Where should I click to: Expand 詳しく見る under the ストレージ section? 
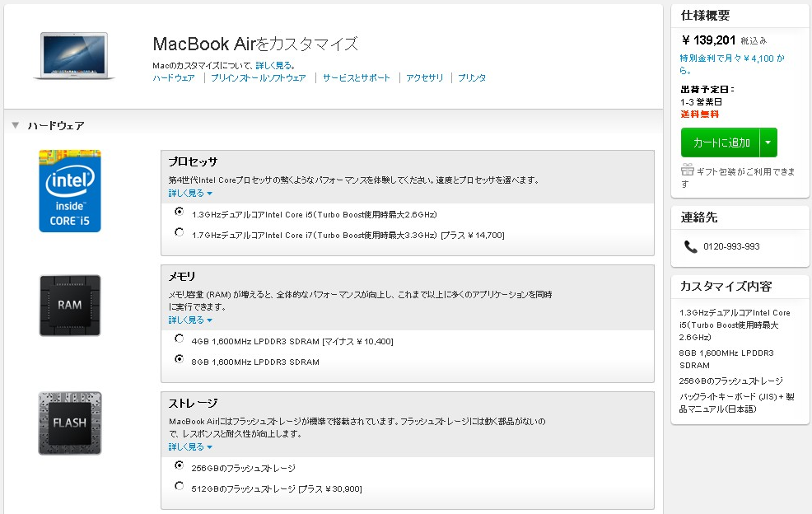pos(190,447)
